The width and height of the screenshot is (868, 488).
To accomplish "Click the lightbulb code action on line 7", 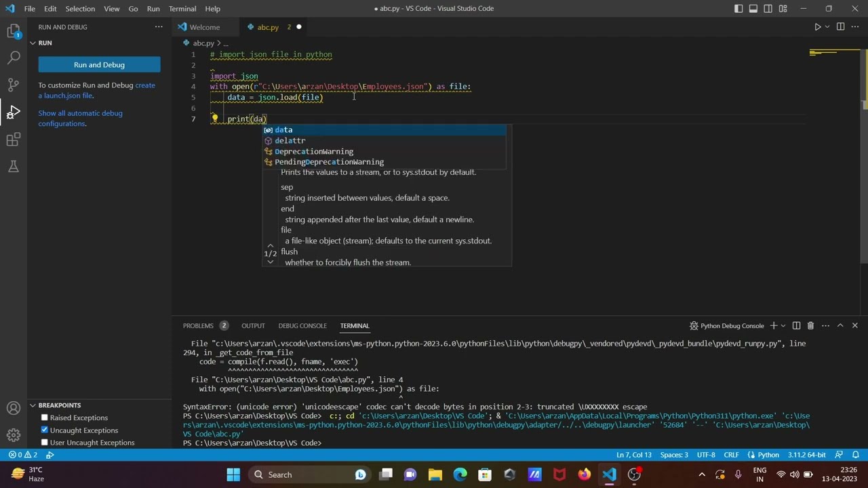I will 214,119.
